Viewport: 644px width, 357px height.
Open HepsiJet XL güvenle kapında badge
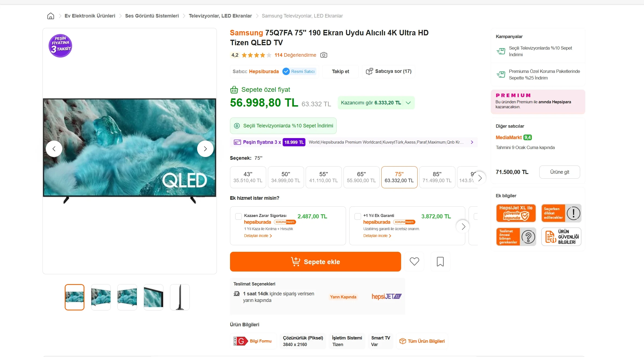pos(516,213)
